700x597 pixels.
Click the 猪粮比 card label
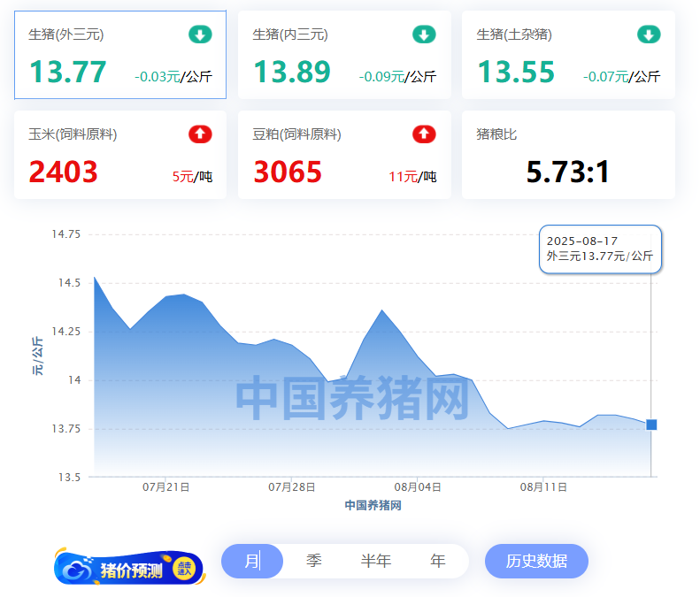(x=496, y=134)
